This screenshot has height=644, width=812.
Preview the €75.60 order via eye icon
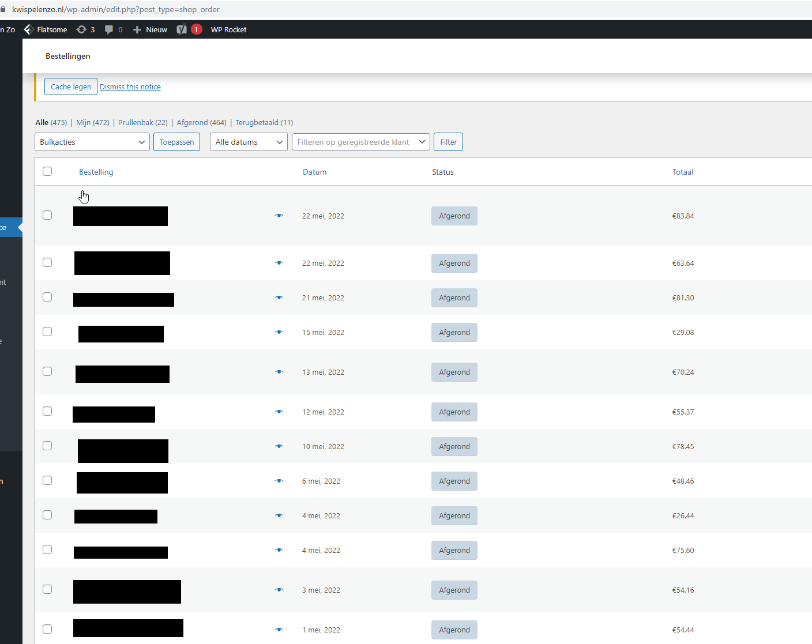279,550
